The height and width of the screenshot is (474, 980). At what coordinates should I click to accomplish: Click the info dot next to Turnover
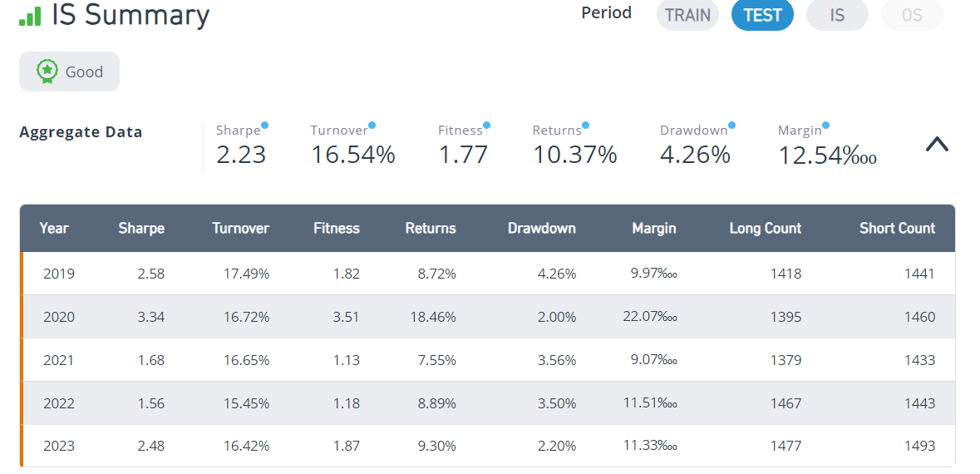click(372, 125)
